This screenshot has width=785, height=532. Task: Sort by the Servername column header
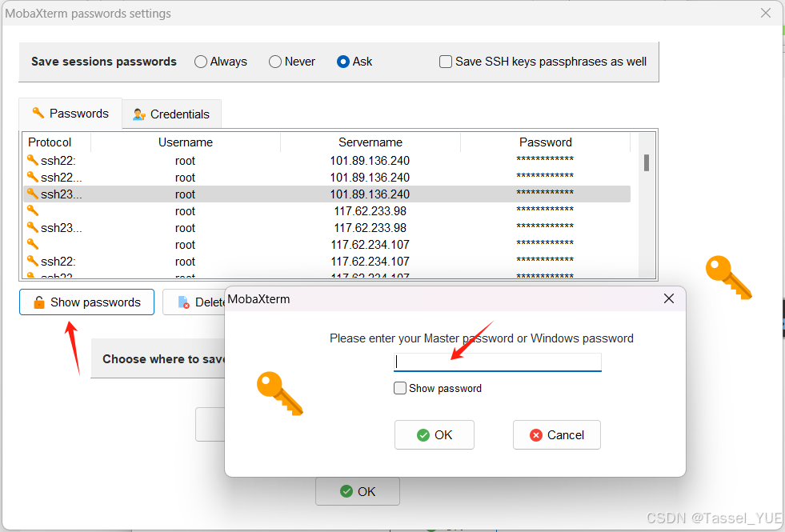point(370,142)
